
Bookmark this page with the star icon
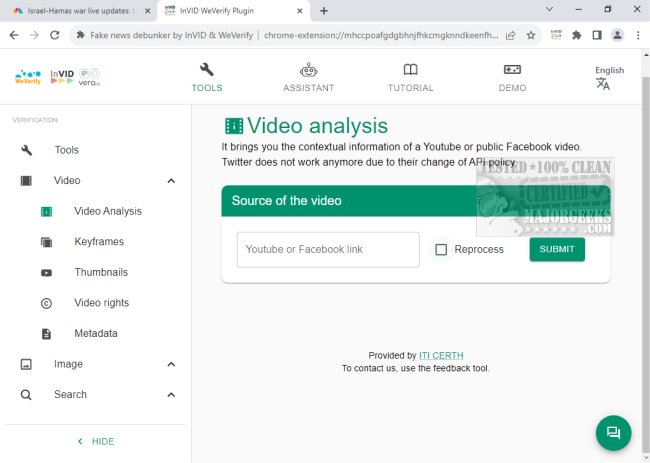click(531, 35)
